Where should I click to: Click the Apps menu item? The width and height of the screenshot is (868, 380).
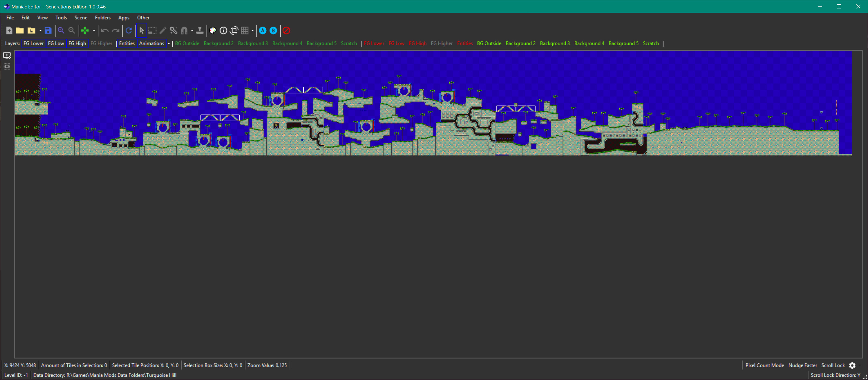pyautogui.click(x=123, y=17)
